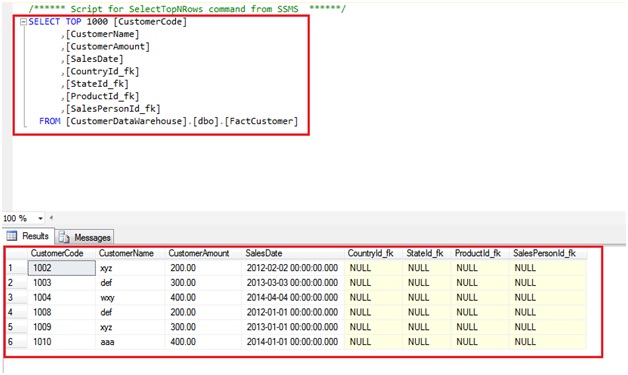Select row header number 3

click(x=16, y=298)
